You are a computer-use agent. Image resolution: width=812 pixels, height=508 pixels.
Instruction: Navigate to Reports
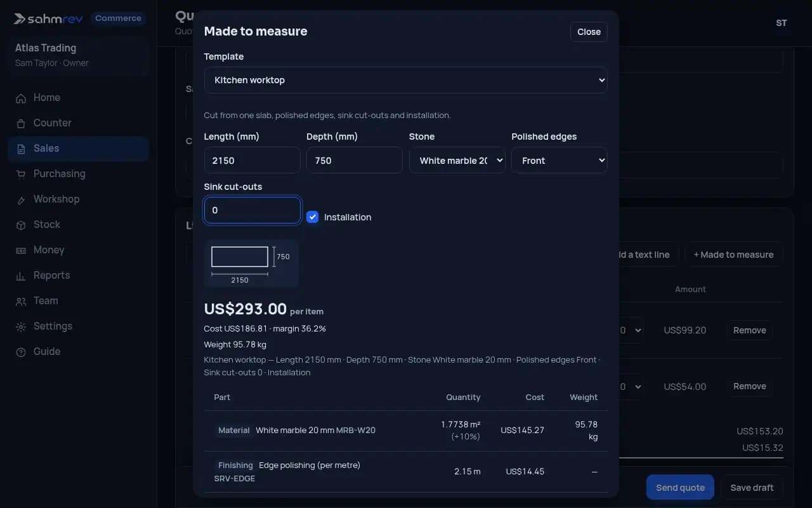(79, 276)
